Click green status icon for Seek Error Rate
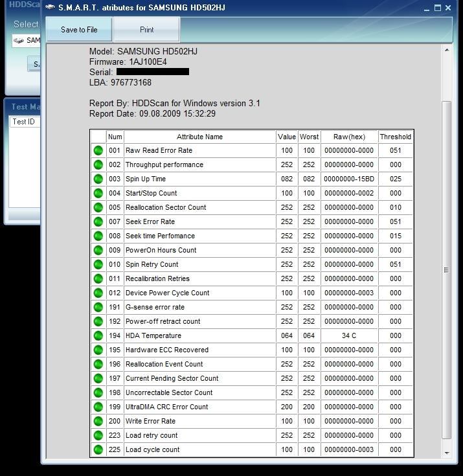The height and width of the screenshot is (476, 463). point(98,221)
